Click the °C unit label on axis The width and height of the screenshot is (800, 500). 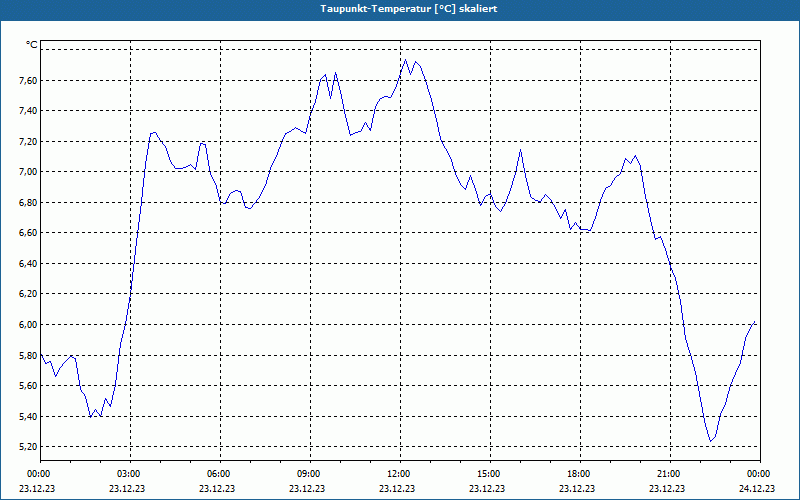[32, 45]
